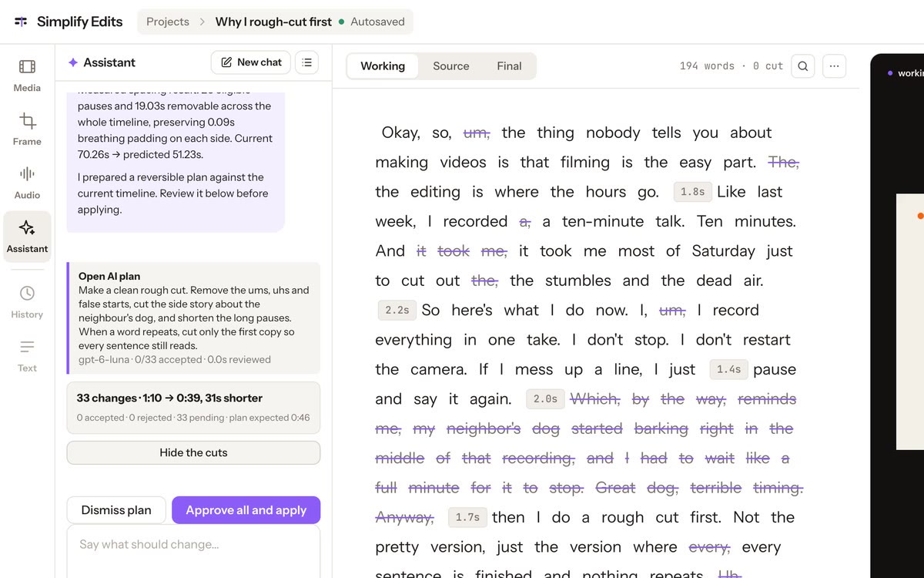Select the Working view tab
The width and height of the screenshot is (924, 578).
pyautogui.click(x=383, y=66)
